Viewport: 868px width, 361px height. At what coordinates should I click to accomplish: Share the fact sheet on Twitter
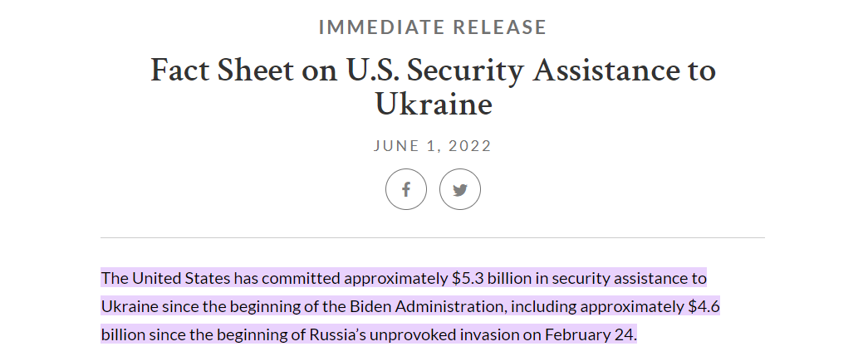(460, 190)
